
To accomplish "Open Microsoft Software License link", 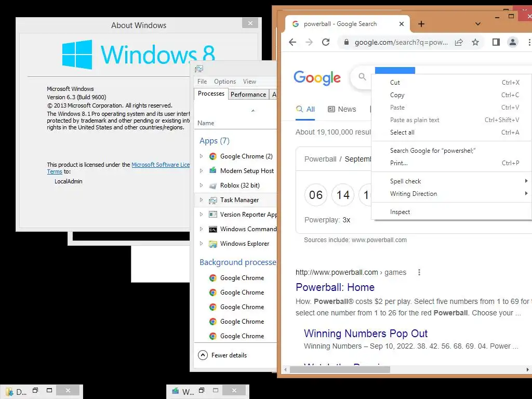I will coord(161,165).
